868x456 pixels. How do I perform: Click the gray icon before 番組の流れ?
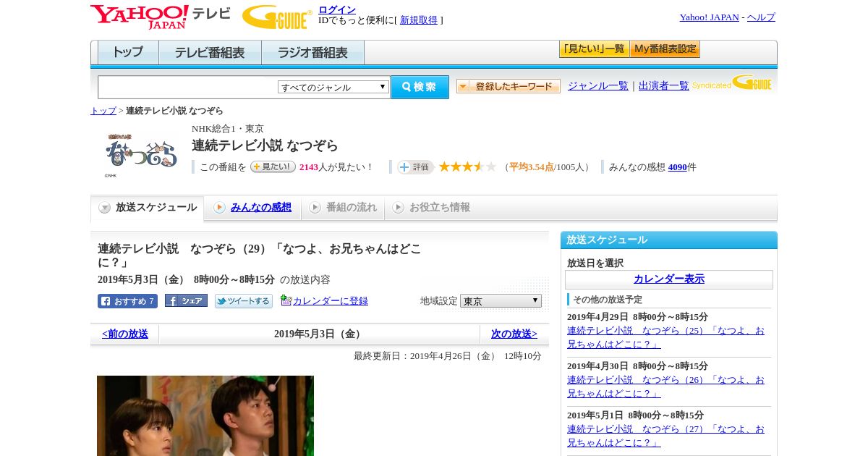315,208
